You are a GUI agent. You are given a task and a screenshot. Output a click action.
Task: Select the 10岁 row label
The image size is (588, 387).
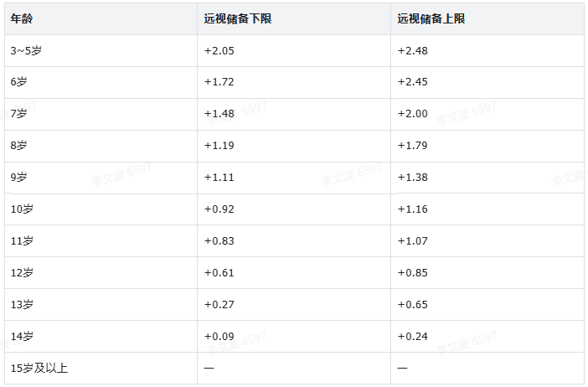(x=22, y=209)
